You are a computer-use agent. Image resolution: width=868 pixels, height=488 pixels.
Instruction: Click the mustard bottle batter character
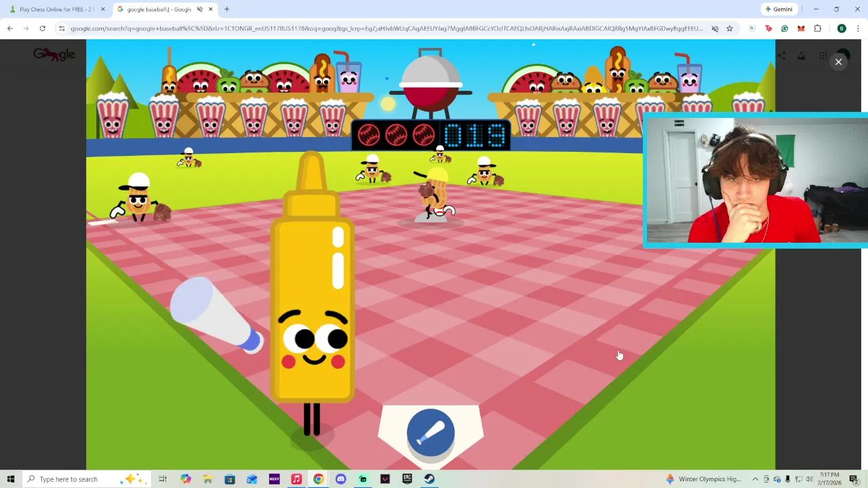pos(313,291)
